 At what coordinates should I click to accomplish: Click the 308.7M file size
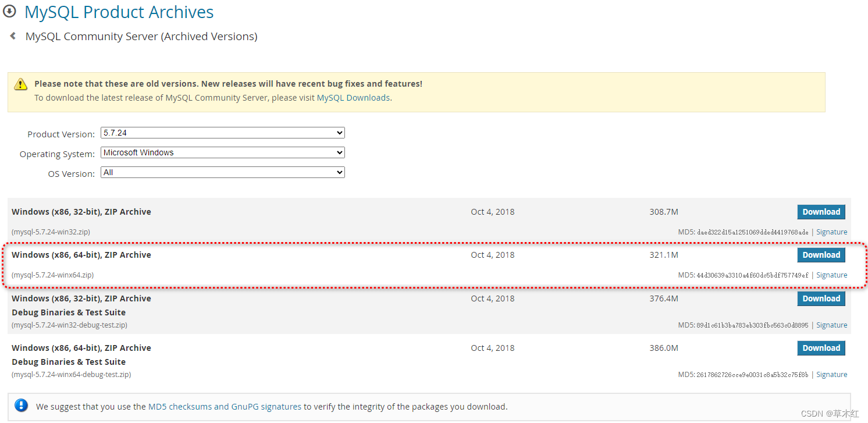click(x=664, y=212)
